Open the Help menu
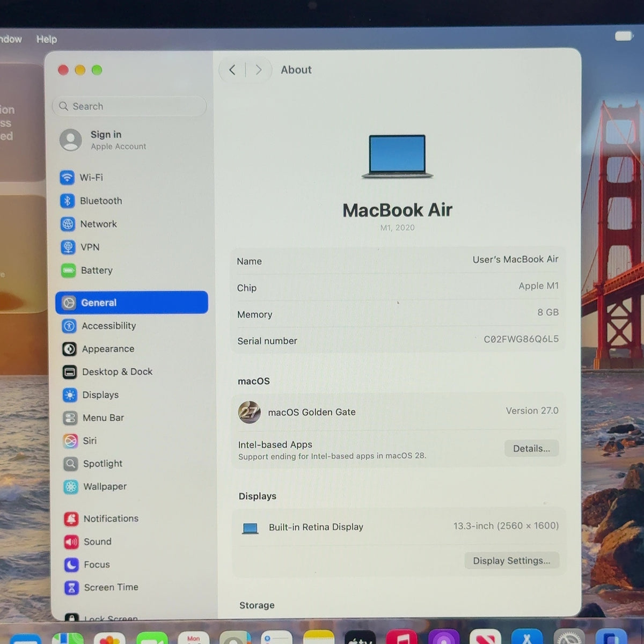The image size is (644, 644). click(47, 39)
